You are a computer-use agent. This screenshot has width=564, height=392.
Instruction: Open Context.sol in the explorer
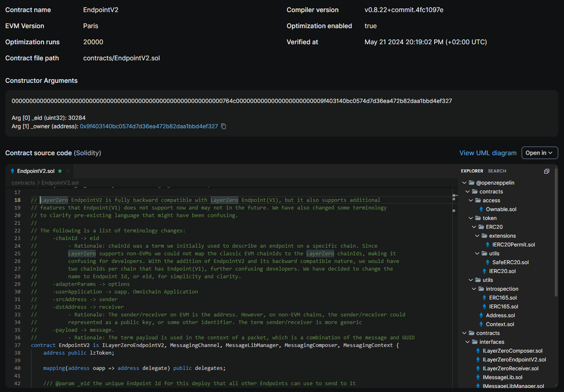click(x=500, y=324)
